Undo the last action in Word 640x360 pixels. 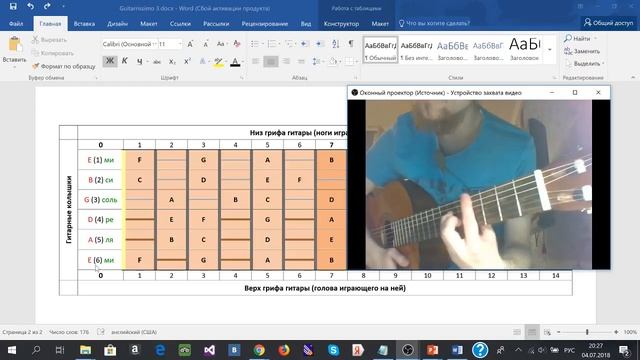click(x=30, y=7)
